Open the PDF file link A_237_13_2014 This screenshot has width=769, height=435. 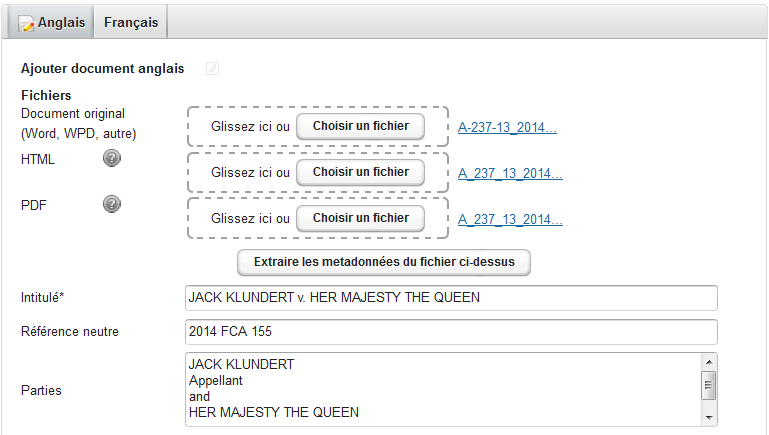(510, 219)
